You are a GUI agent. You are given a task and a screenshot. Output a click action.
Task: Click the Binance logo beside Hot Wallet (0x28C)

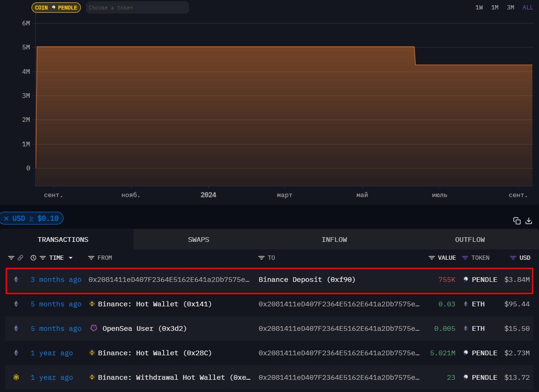pos(92,352)
